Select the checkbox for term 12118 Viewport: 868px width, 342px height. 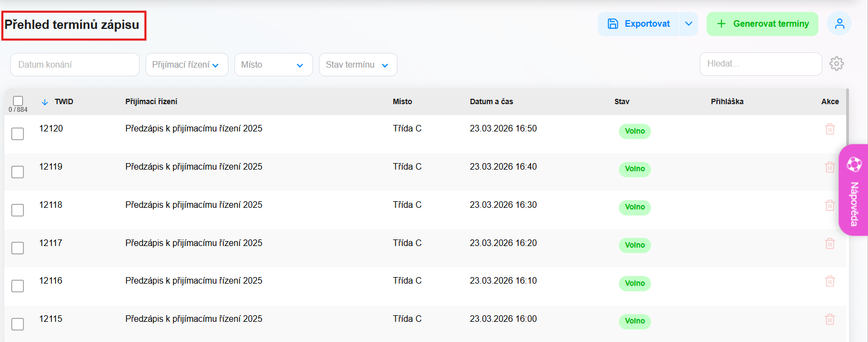(18, 210)
